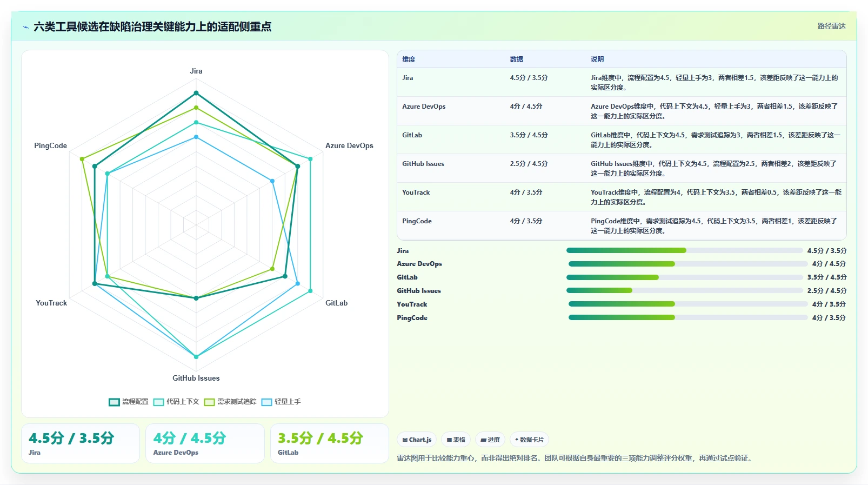868x485 pixels.
Task: Click the 表格 chip
Action: [x=456, y=440]
